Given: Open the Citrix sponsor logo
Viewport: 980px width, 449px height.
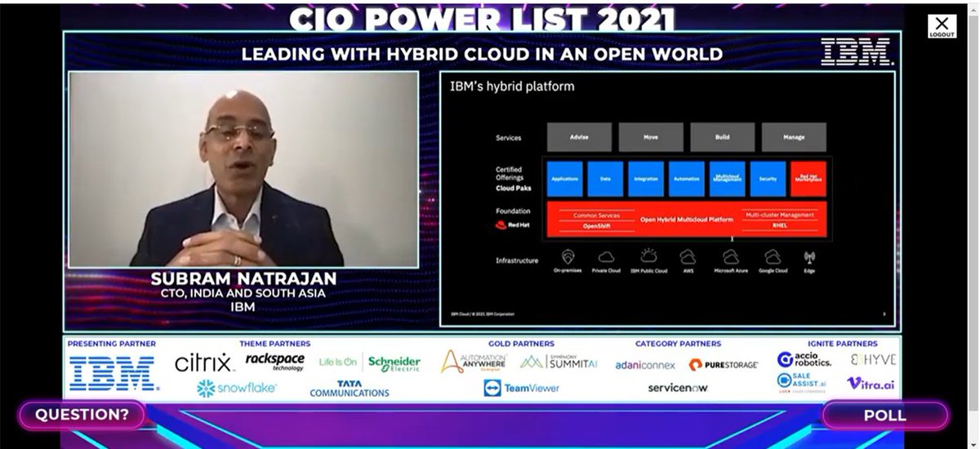Looking at the screenshot, I should (x=203, y=362).
